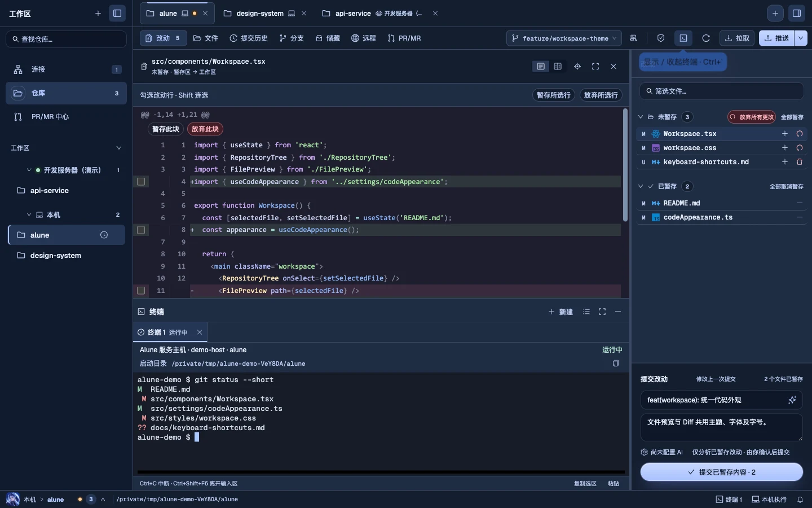Click the notification bell in status bar
Image resolution: width=812 pixels, height=508 pixels.
[800, 500]
